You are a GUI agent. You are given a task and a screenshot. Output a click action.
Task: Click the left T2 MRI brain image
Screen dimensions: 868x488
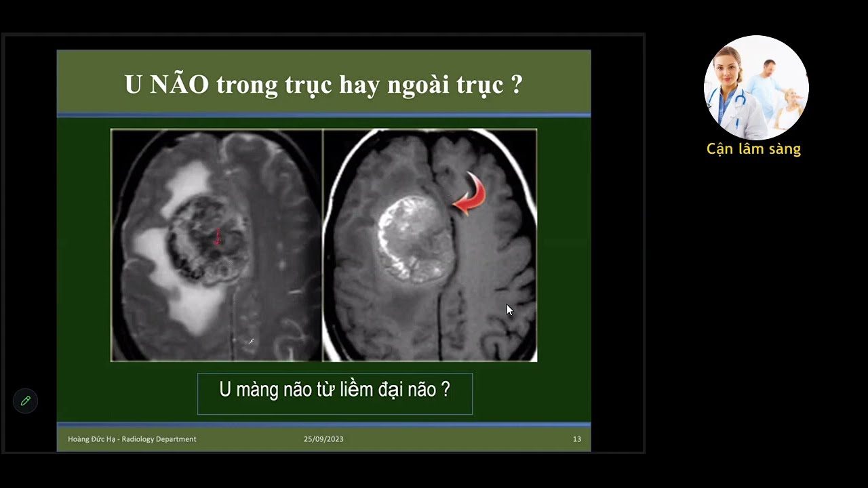[x=217, y=245]
